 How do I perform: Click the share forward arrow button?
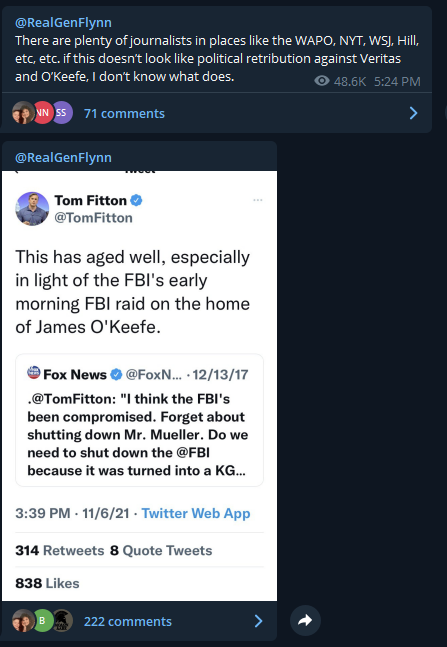coord(305,620)
